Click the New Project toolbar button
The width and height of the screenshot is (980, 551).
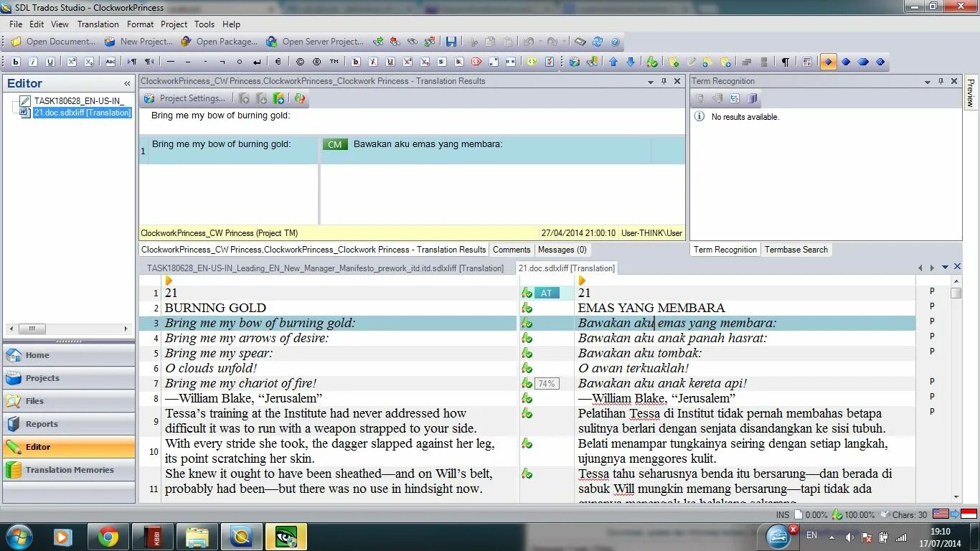(x=139, y=42)
